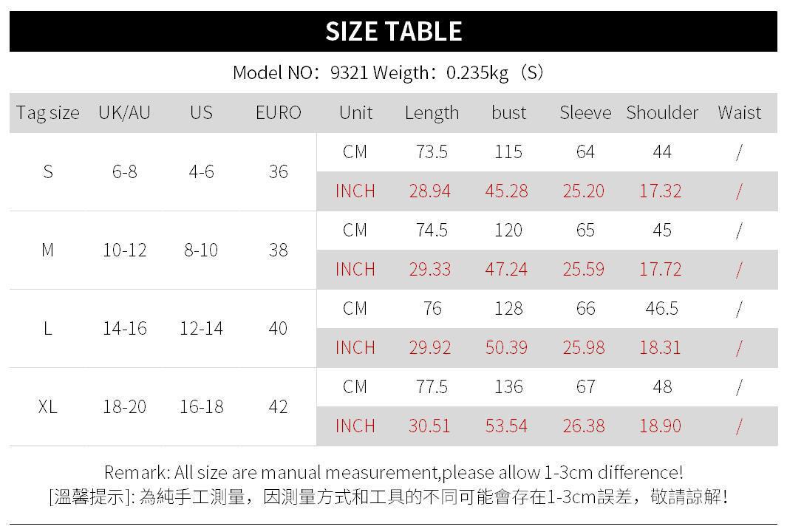Click the EURO column header
This screenshot has height=532, width=787.
[278, 113]
